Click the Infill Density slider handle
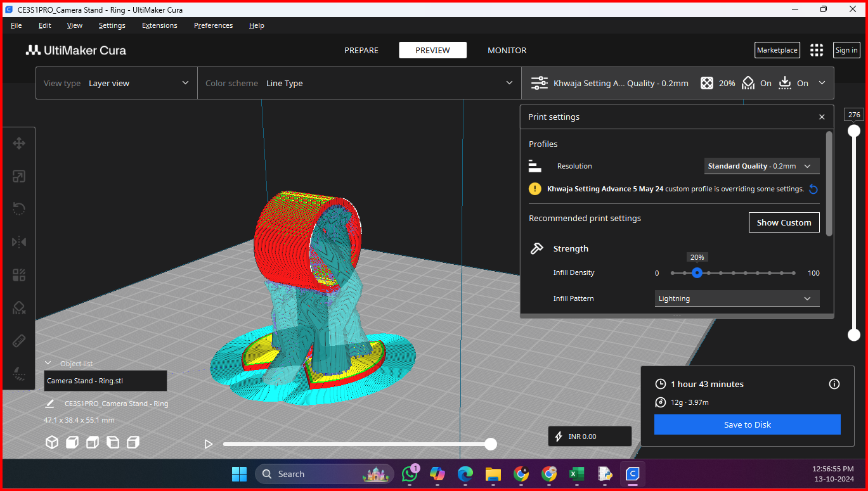Viewport: 868px width, 491px height. (x=697, y=273)
